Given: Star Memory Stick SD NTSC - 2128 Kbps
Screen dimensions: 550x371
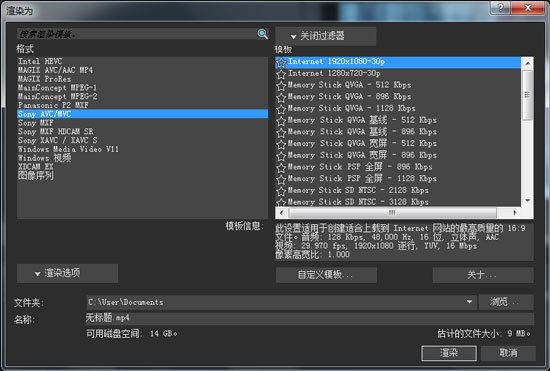Looking at the screenshot, I should [281, 191].
